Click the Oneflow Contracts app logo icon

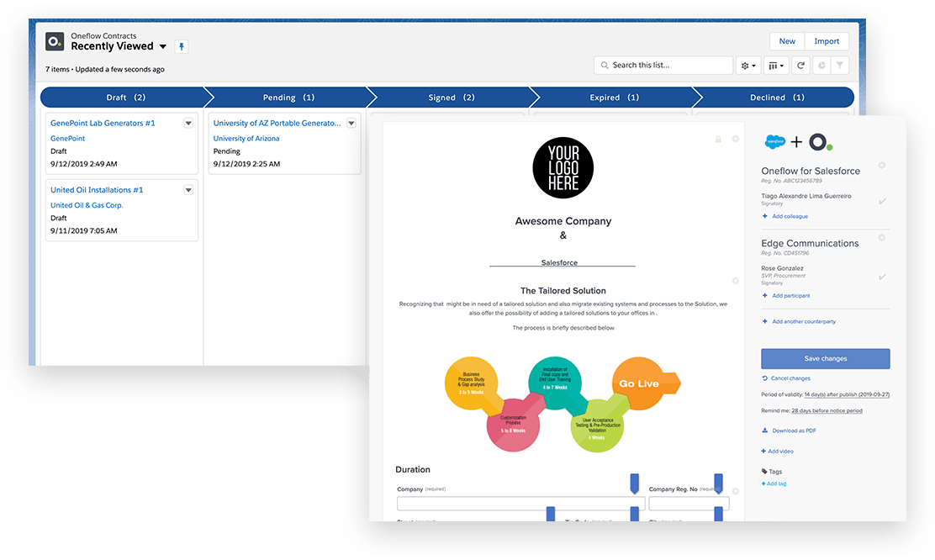coord(55,41)
